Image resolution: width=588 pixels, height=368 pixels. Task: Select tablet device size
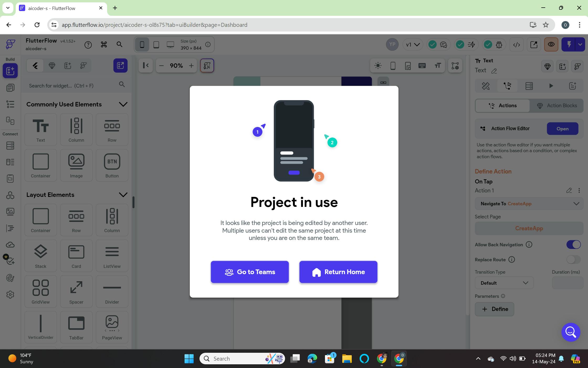[156, 44]
